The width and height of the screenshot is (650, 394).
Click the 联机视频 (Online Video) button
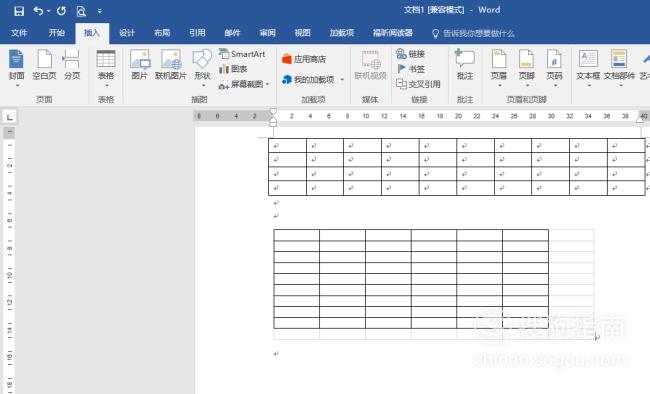[x=370, y=65]
